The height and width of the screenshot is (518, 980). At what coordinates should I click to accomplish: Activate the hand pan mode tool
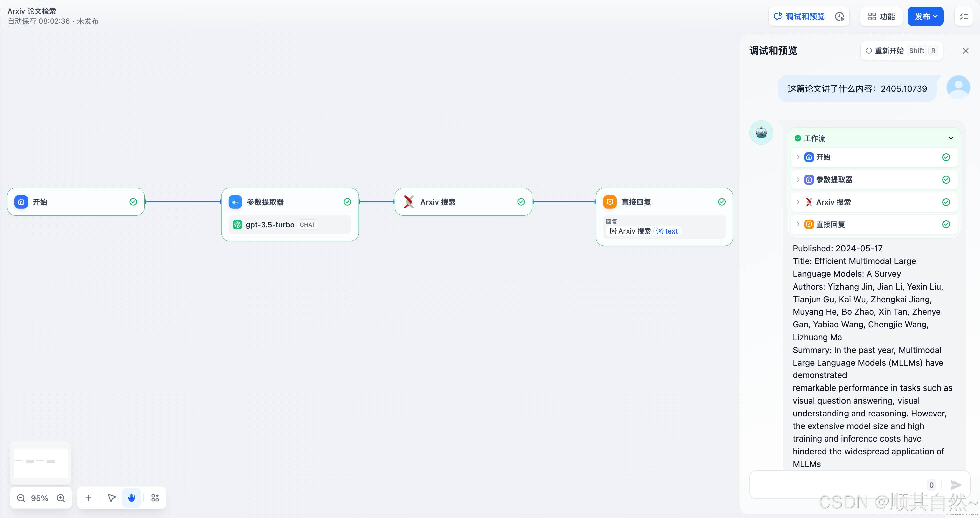coord(131,498)
